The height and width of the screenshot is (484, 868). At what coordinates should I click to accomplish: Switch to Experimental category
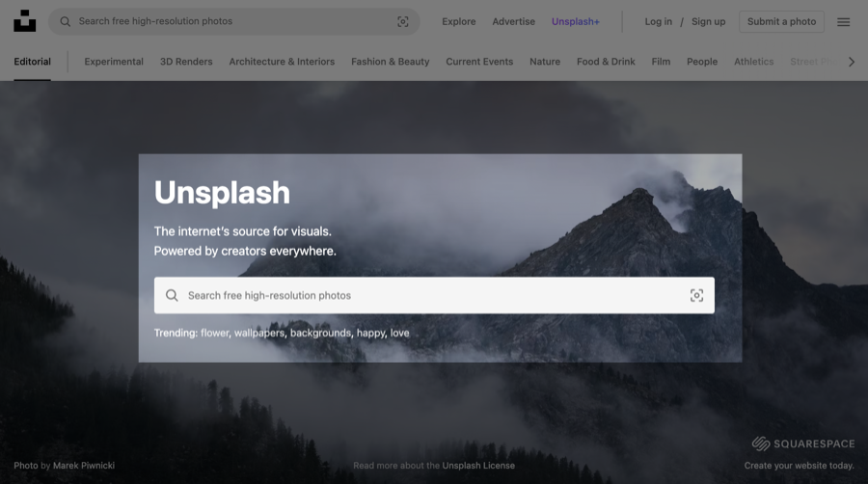(x=114, y=62)
